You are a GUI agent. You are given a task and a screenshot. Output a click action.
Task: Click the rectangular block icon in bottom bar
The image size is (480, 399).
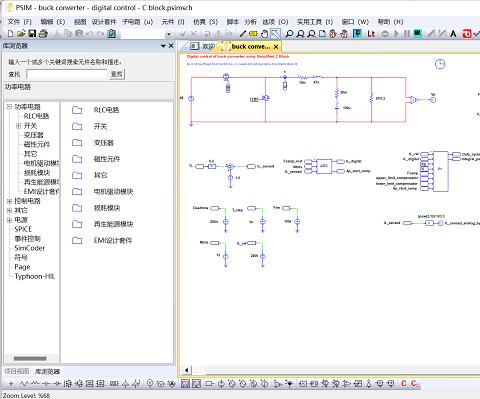(209, 384)
